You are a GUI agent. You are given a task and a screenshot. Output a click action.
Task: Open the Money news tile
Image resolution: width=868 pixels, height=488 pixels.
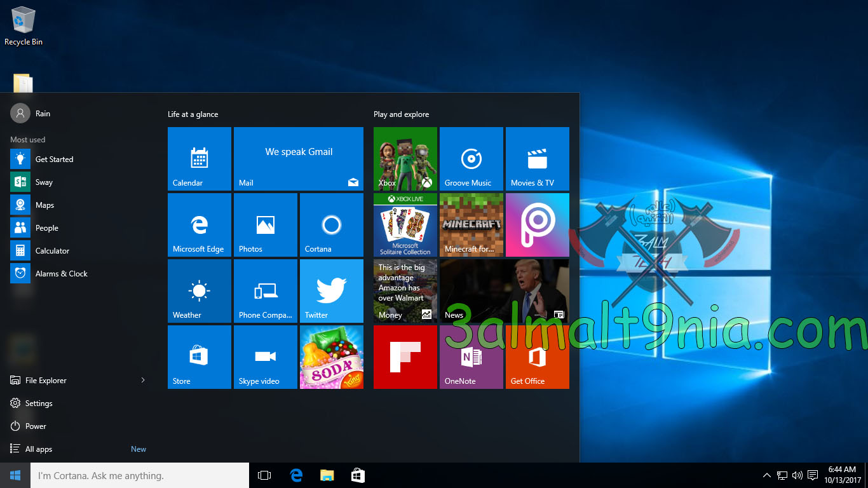pyautogui.click(x=405, y=291)
